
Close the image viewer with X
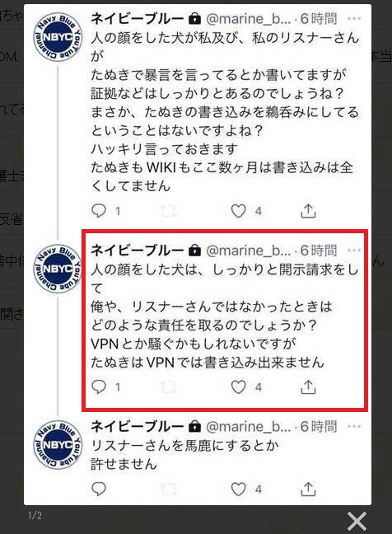pyautogui.click(x=357, y=521)
